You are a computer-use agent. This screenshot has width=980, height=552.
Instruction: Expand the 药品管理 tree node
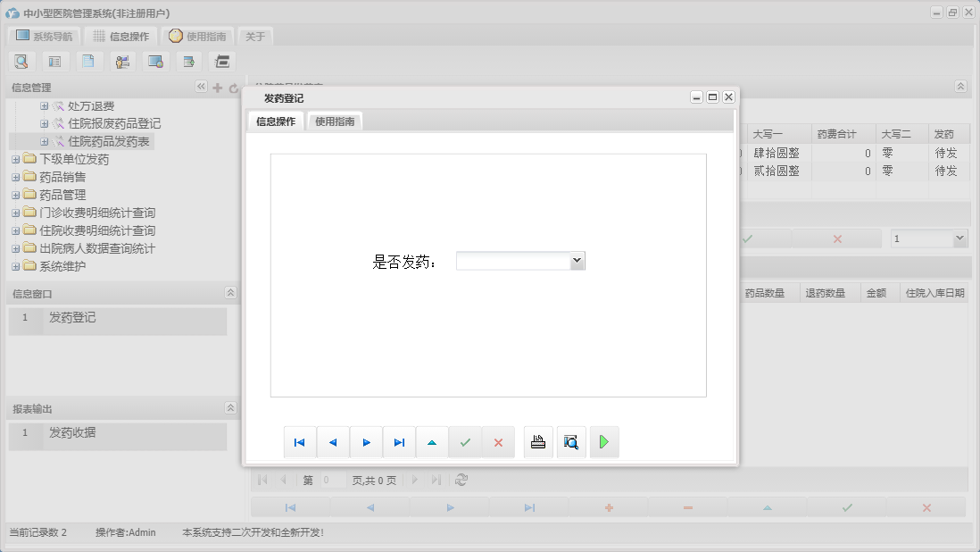point(15,194)
